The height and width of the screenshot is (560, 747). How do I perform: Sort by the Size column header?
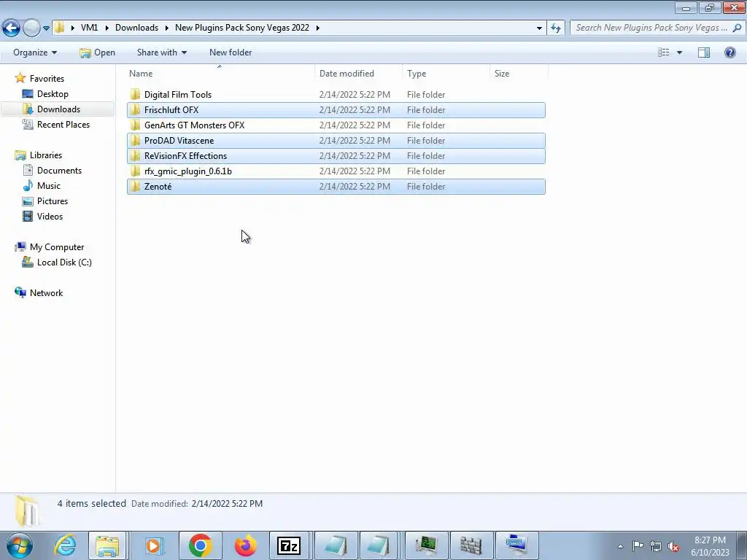pyautogui.click(x=502, y=74)
